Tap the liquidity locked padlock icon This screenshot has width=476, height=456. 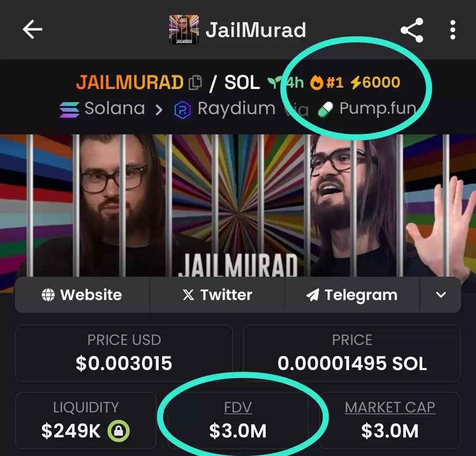tap(119, 430)
